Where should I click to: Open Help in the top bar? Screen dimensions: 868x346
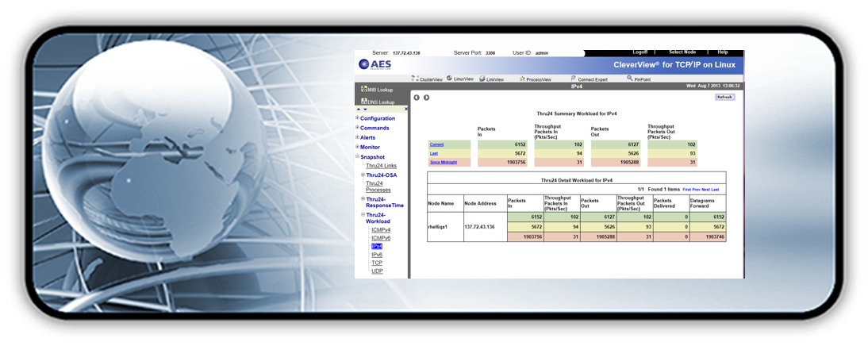coord(723,52)
